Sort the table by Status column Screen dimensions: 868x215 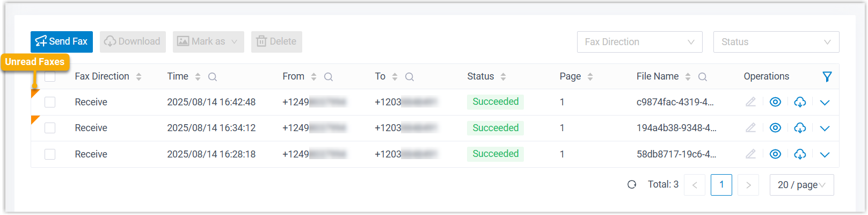pyautogui.click(x=503, y=77)
